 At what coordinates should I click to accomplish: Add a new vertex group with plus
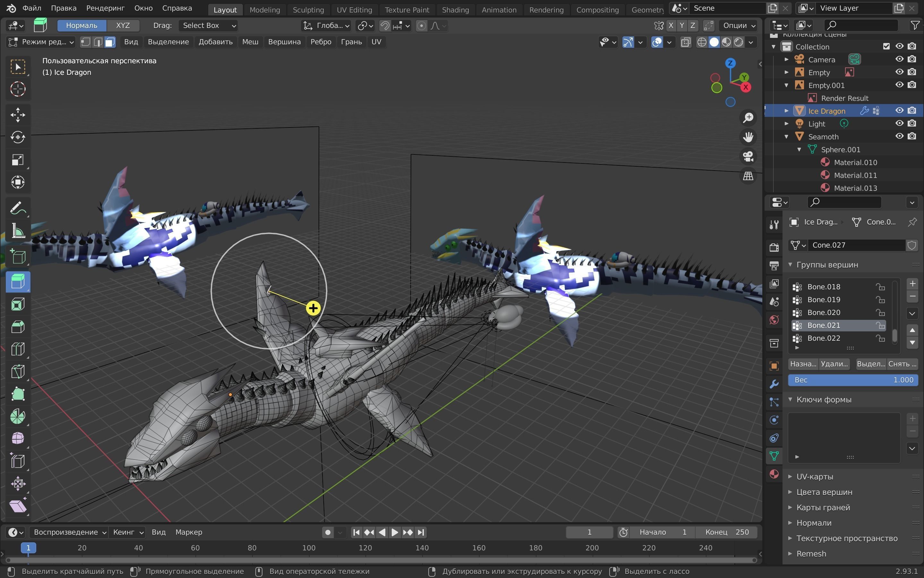[912, 284]
